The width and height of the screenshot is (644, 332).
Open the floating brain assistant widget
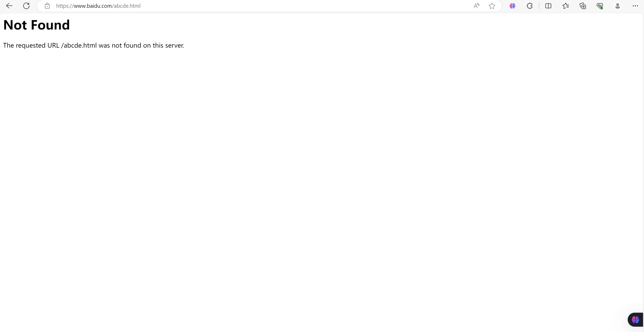(635, 320)
